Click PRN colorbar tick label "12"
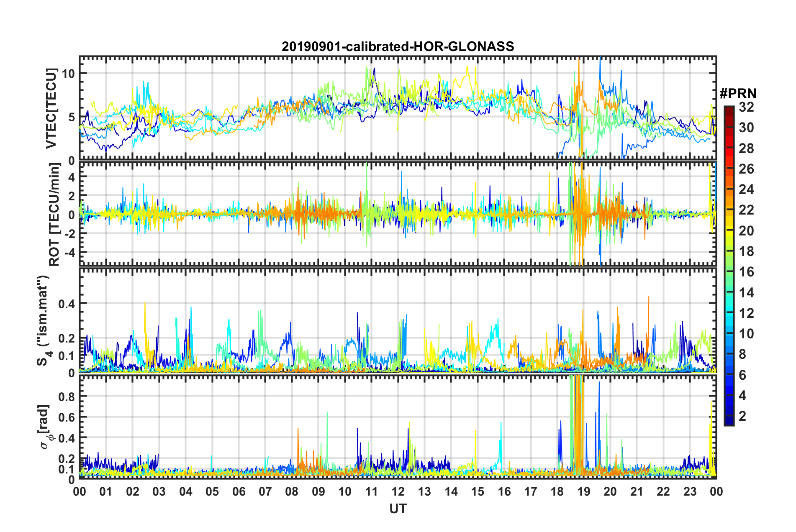The height and width of the screenshot is (532, 796). (x=747, y=313)
